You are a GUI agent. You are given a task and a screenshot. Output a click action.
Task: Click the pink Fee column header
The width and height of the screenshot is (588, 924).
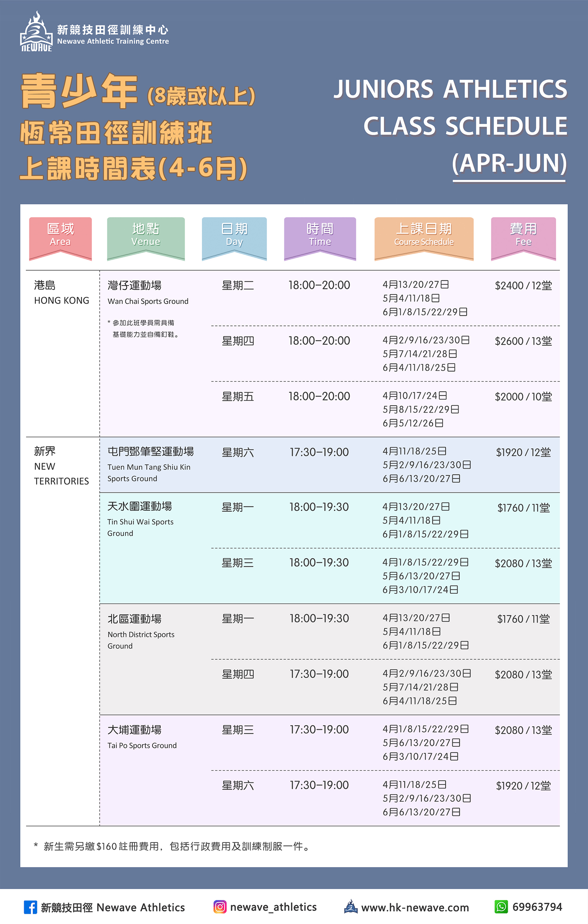[523, 236]
